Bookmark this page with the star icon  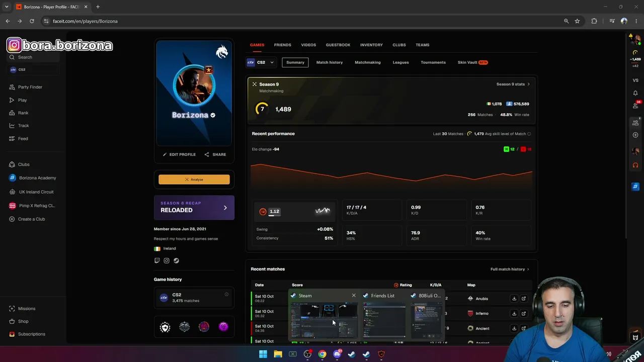(x=577, y=21)
